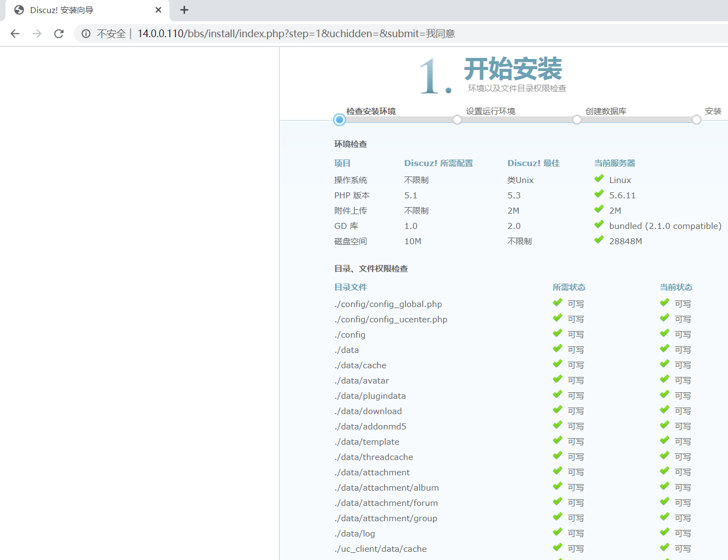Click the ./data/plugindata path text

(370, 396)
